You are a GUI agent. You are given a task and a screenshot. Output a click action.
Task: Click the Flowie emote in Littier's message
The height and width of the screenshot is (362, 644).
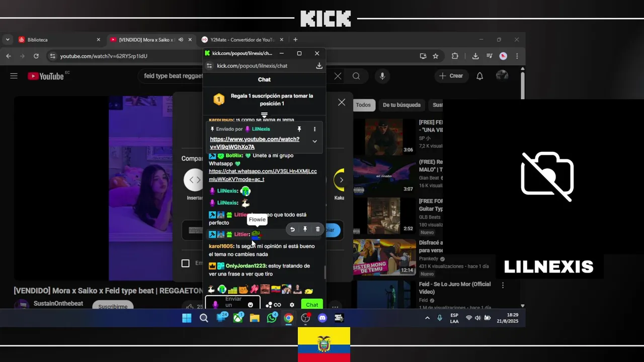coord(256,234)
